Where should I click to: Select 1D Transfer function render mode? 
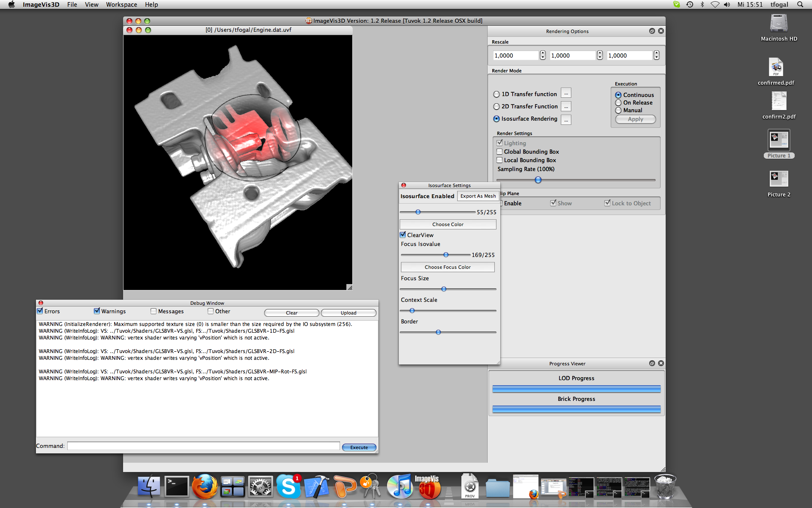(525, 94)
